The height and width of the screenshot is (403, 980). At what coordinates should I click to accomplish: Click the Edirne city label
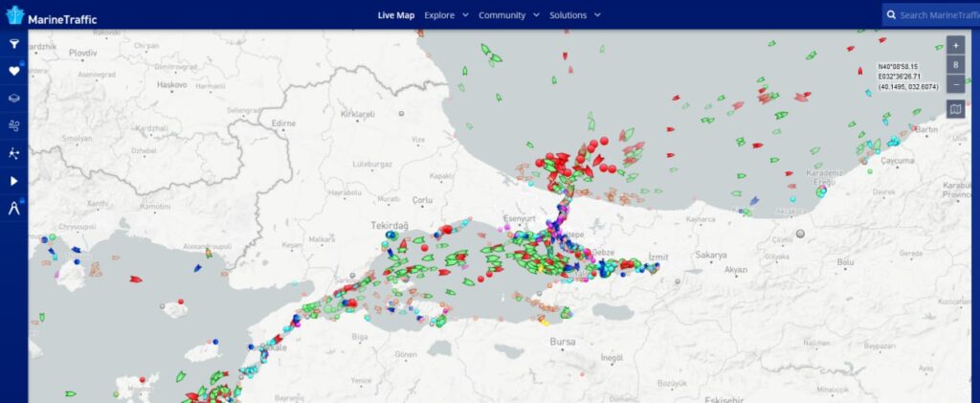tap(283, 123)
